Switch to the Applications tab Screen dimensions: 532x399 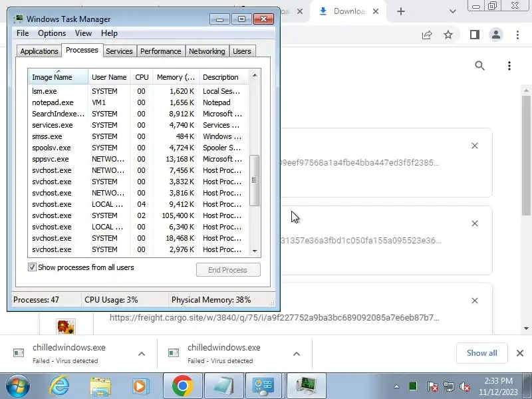(39, 51)
